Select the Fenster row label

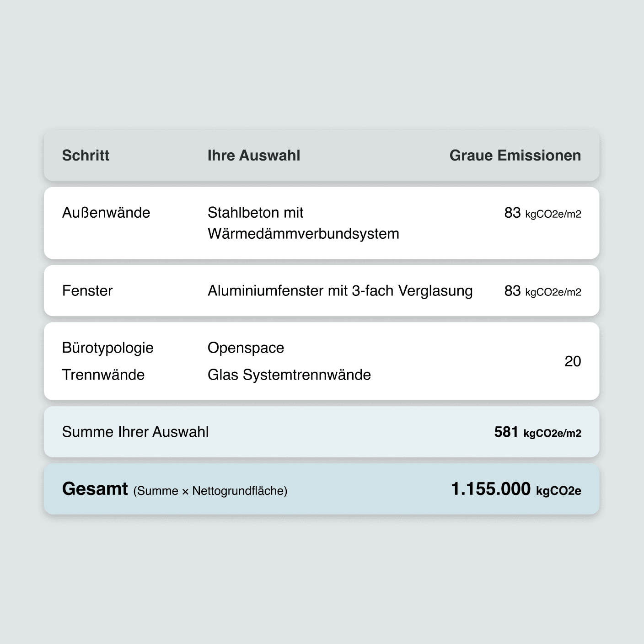pos(87,291)
